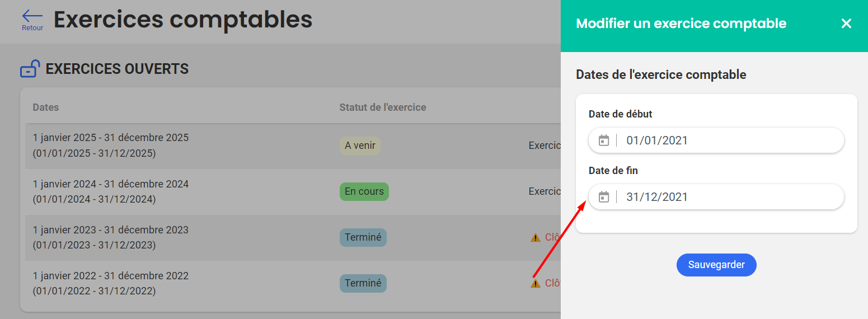Screen dimensions: 868x319
Task: Select the 1 janvier 2023 exercice row
Action: click(x=111, y=237)
